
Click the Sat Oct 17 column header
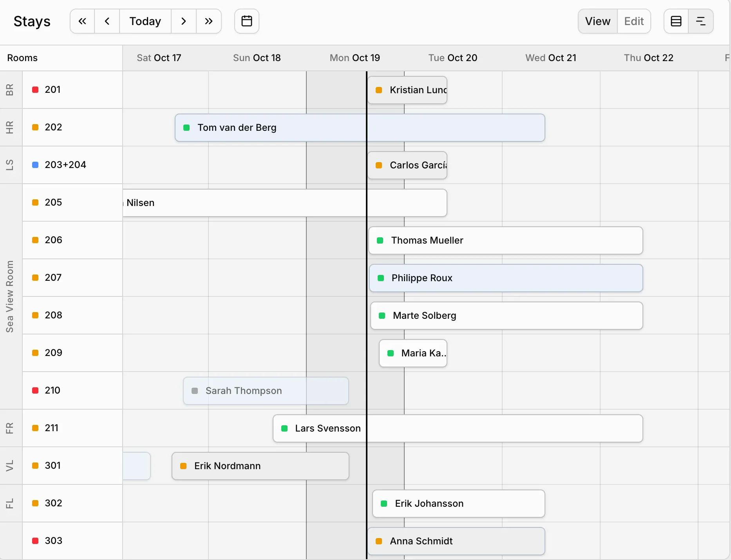coord(159,58)
